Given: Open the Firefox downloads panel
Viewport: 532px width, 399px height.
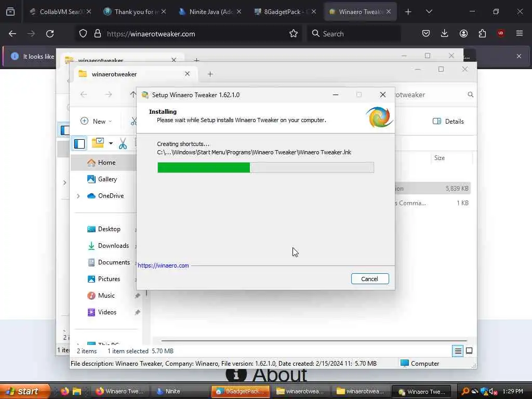Looking at the screenshot, I should pos(445,33).
